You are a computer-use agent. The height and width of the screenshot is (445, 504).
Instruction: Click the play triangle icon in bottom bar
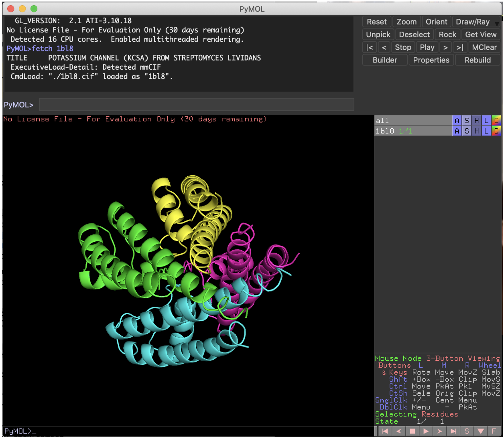pyautogui.click(x=426, y=431)
